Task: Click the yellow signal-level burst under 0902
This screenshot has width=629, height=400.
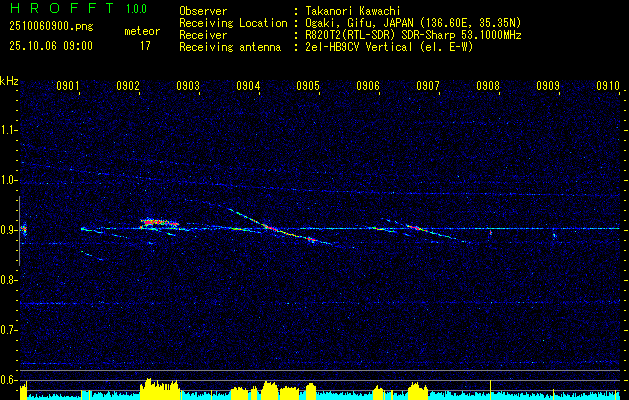Action: [x=159, y=388]
